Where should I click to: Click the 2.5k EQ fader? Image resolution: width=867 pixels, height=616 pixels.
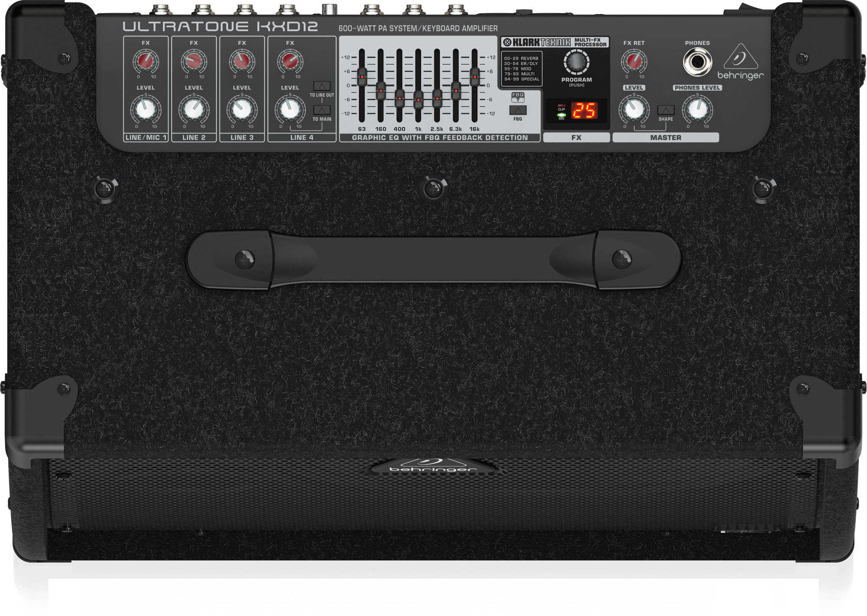pyautogui.click(x=437, y=98)
